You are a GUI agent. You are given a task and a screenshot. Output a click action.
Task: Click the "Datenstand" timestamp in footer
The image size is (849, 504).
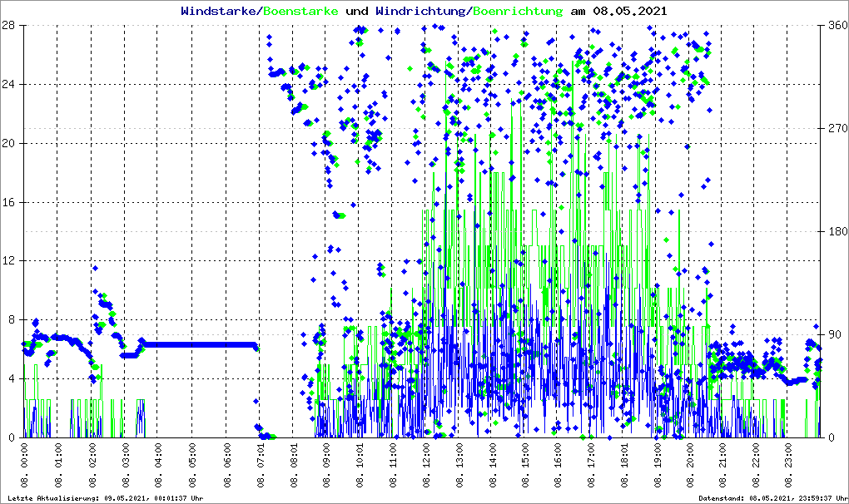(x=772, y=498)
